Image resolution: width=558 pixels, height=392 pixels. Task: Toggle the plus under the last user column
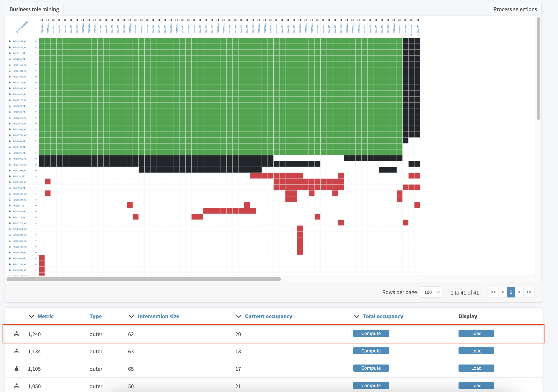(x=418, y=35)
